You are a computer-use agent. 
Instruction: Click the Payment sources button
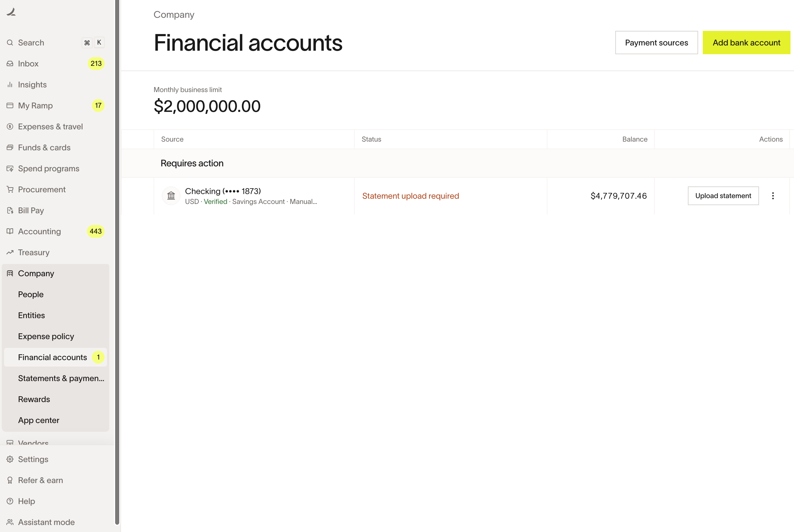click(656, 43)
